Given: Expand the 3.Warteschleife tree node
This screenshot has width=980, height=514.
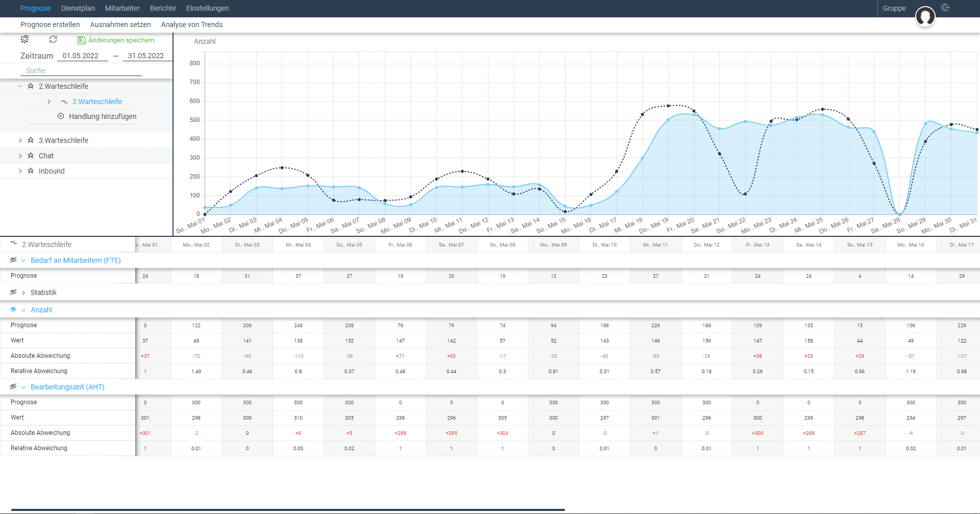Looking at the screenshot, I should 20,140.
